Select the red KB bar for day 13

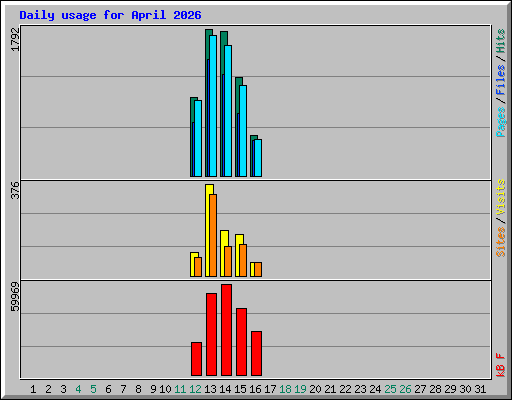click(x=211, y=334)
